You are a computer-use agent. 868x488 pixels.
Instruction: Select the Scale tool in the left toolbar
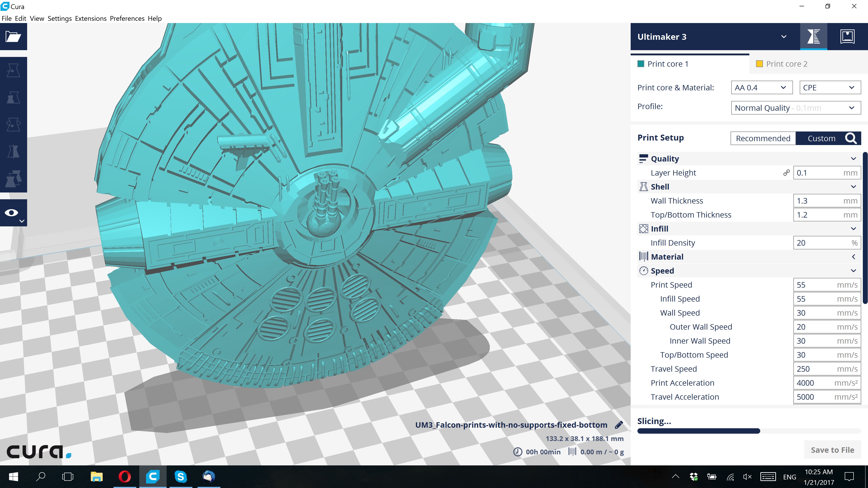14,98
